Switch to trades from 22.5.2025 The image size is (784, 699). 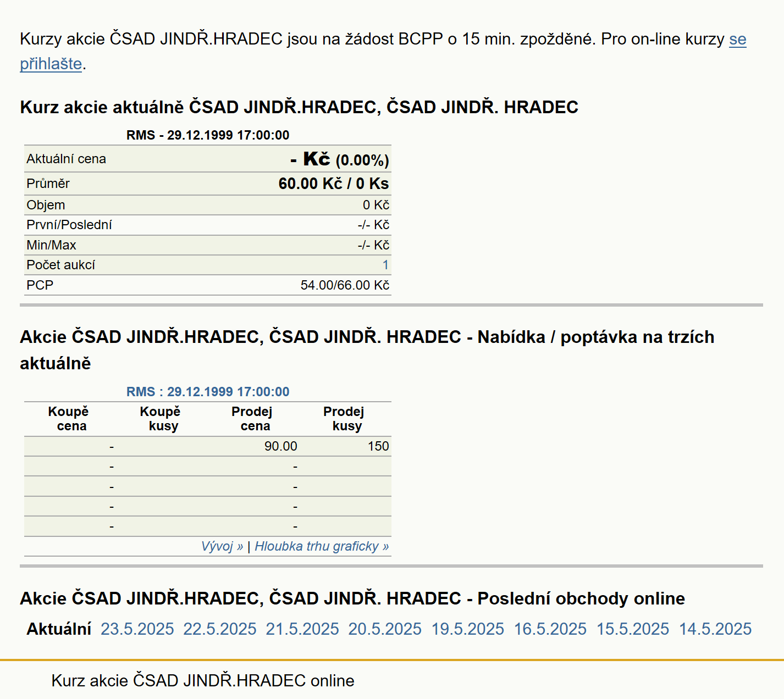220,629
